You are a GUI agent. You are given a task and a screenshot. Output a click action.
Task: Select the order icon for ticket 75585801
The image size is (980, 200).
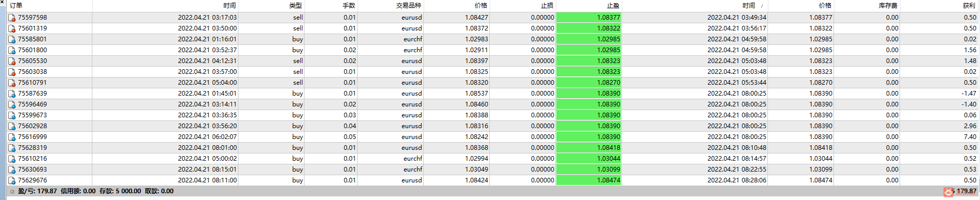(x=12, y=39)
